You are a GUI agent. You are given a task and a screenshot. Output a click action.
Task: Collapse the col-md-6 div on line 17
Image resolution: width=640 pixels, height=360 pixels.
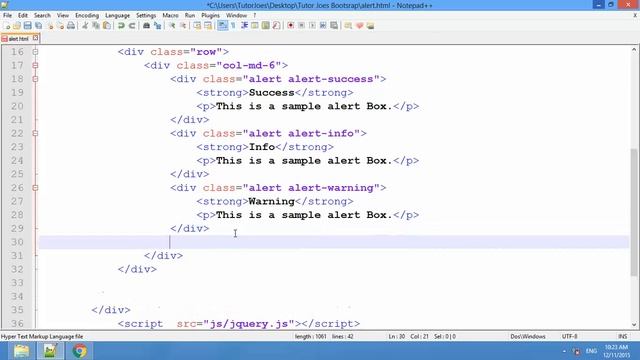[x=36, y=65]
